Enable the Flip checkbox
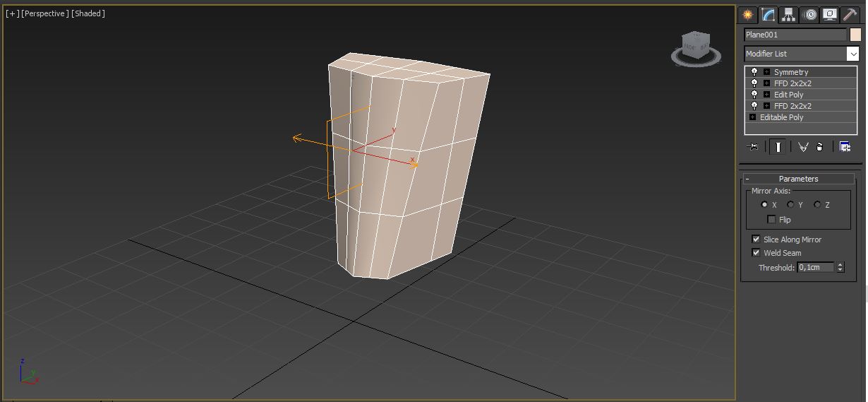This screenshot has width=868, height=402. 772,220
